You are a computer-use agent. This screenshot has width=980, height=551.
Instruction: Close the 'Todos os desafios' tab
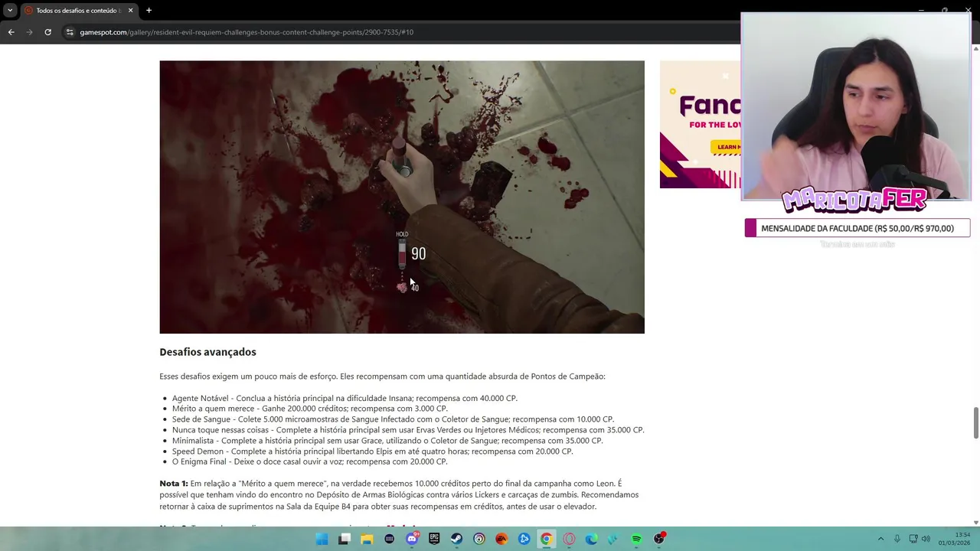coord(130,11)
